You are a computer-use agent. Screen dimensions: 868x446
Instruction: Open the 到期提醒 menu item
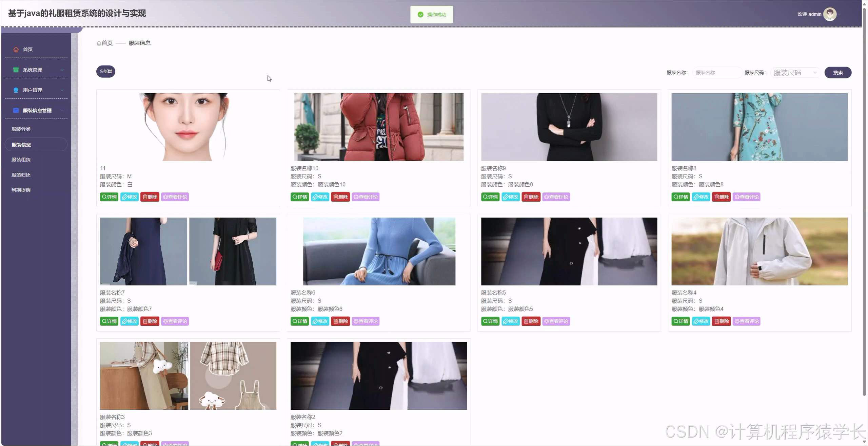point(21,190)
